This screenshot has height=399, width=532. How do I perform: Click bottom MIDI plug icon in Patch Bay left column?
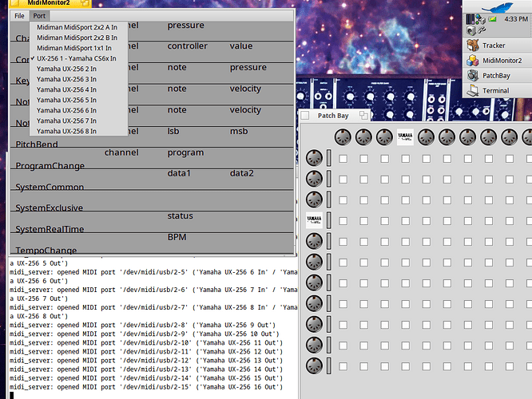314,365
